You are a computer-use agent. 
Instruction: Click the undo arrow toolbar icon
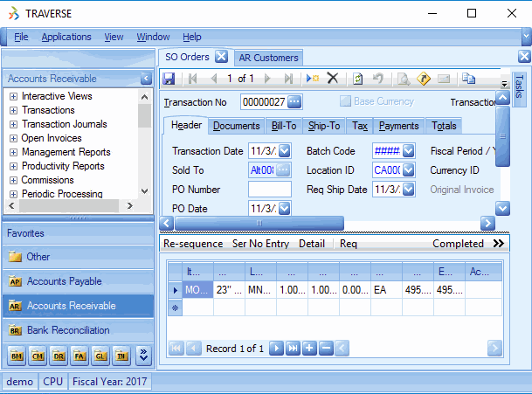coord(378,79)
